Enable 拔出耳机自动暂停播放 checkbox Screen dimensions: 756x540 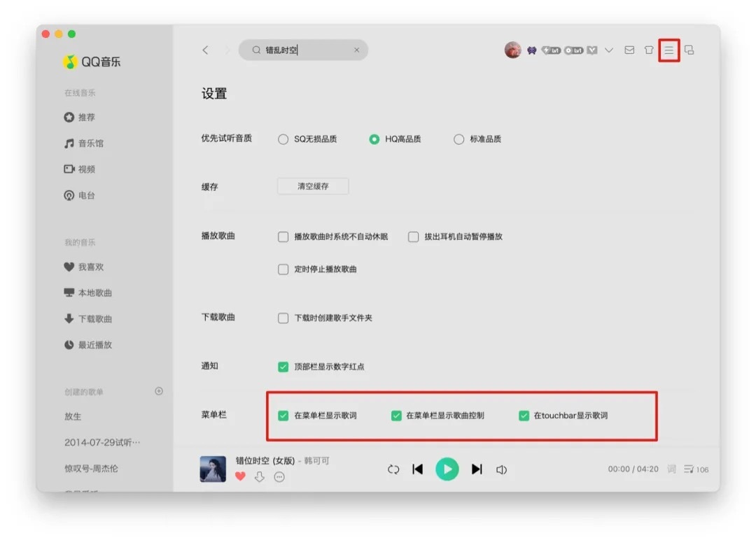click(x=414, y=237)
